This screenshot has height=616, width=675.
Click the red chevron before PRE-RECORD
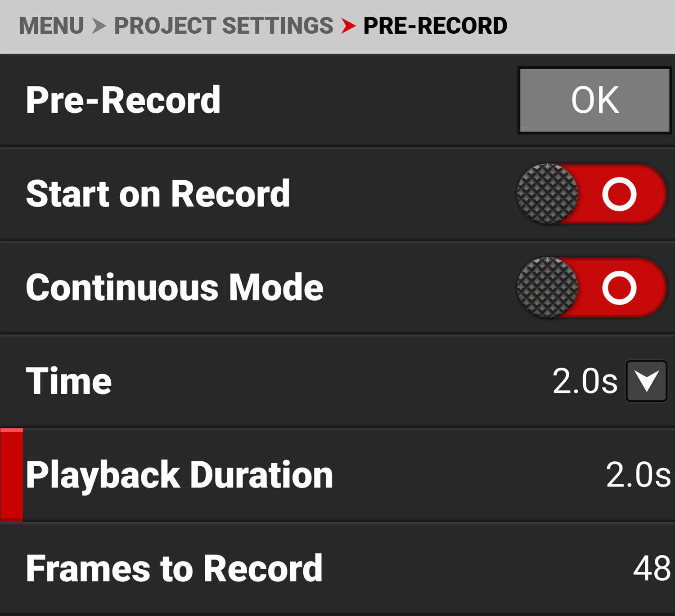coord(348,26)
